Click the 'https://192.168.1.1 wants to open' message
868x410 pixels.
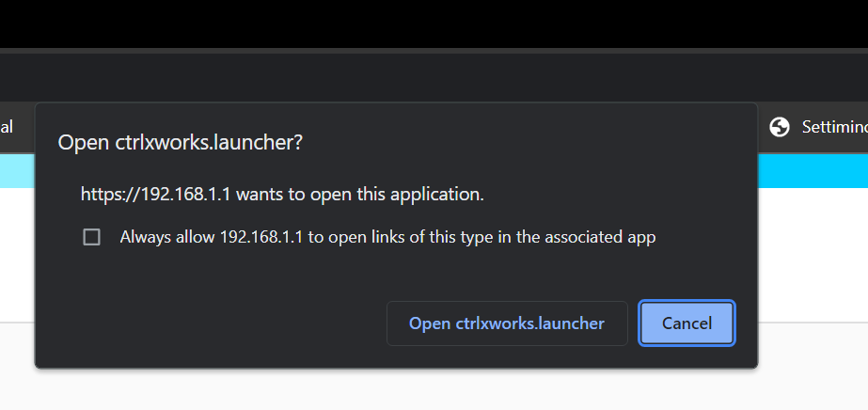(x=282, y=195)
